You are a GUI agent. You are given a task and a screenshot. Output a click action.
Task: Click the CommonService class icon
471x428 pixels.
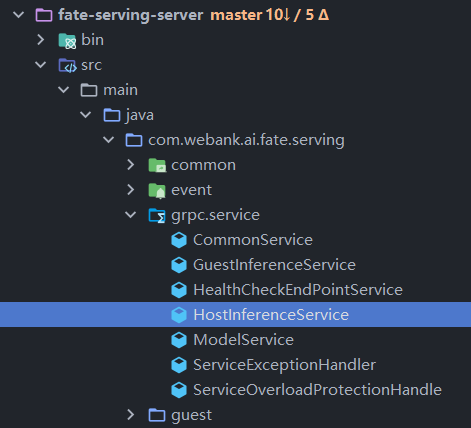tap(179, 240)
